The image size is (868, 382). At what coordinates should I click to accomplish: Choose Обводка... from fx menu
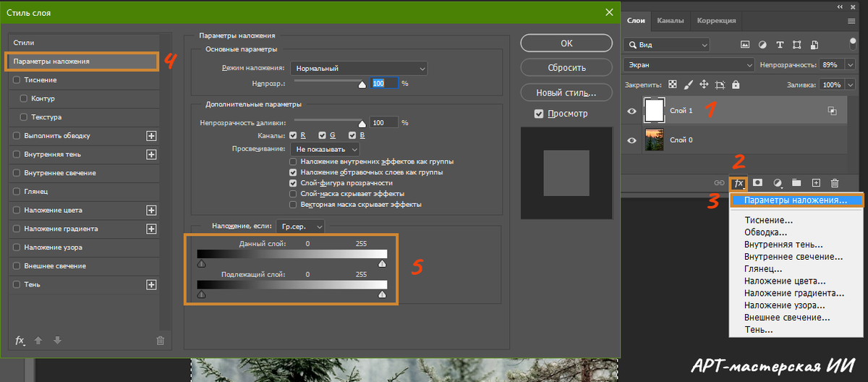click(x=765, y=232)
